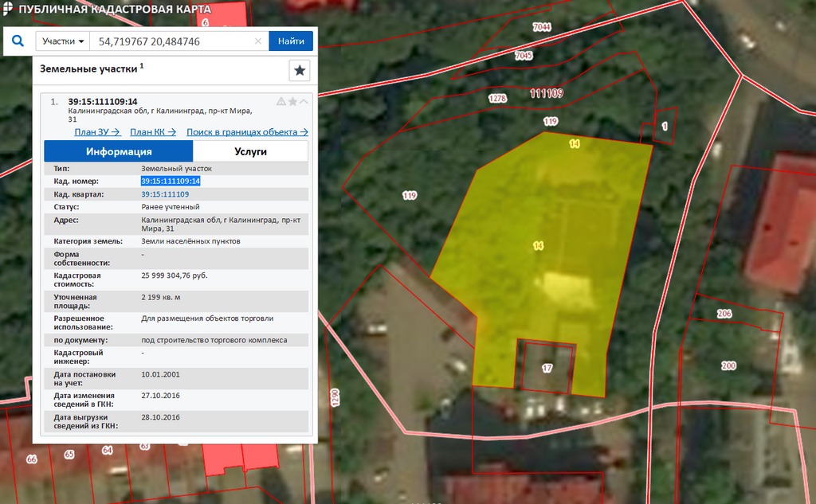This screenshot has width=816, height=504.
Task: Collapse the result card with chevron
Action: [x=304, y=102]
